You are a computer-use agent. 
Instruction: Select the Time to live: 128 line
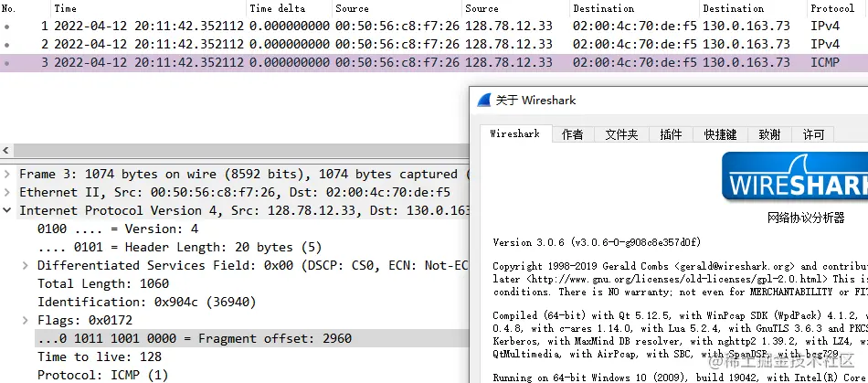tap(100, 357)
